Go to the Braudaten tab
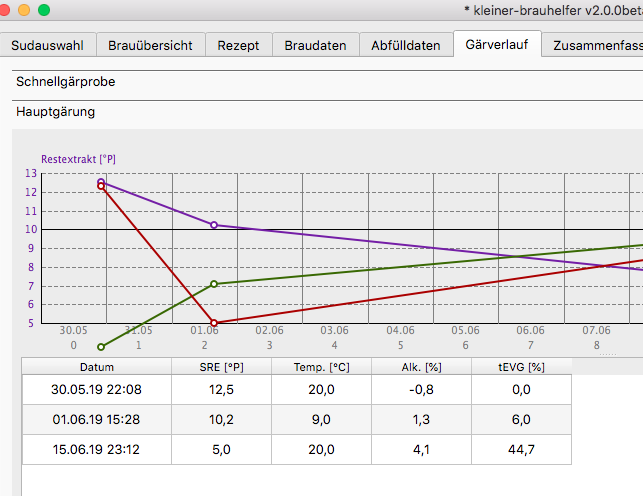Screen dimensions: 643x496 tap(315, 46)
